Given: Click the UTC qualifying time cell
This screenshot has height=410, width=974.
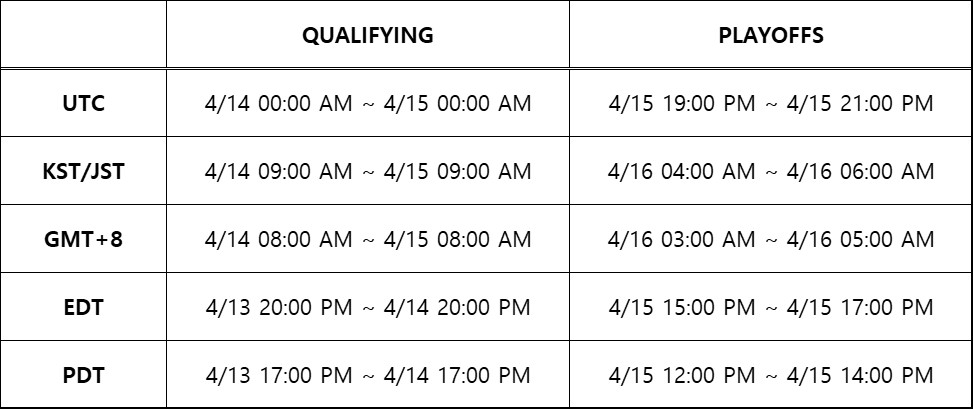Looking at the screenshot, I should [368, 103].
